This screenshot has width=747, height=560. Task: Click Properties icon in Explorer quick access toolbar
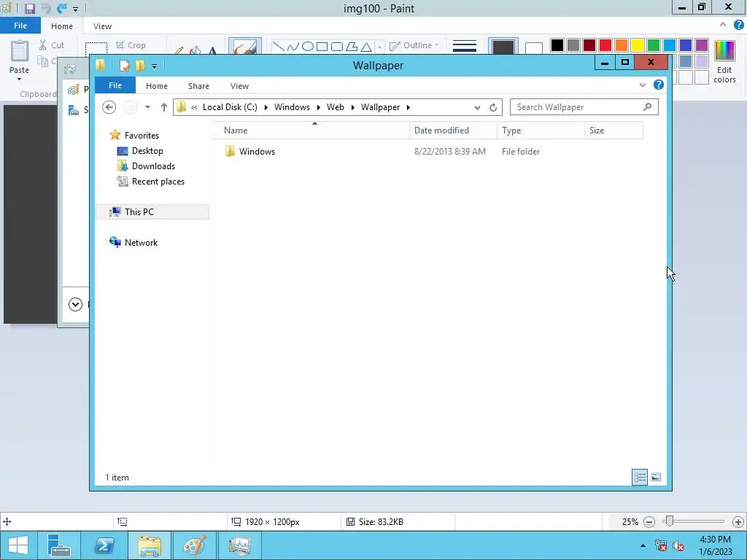[x=124, y=65]
